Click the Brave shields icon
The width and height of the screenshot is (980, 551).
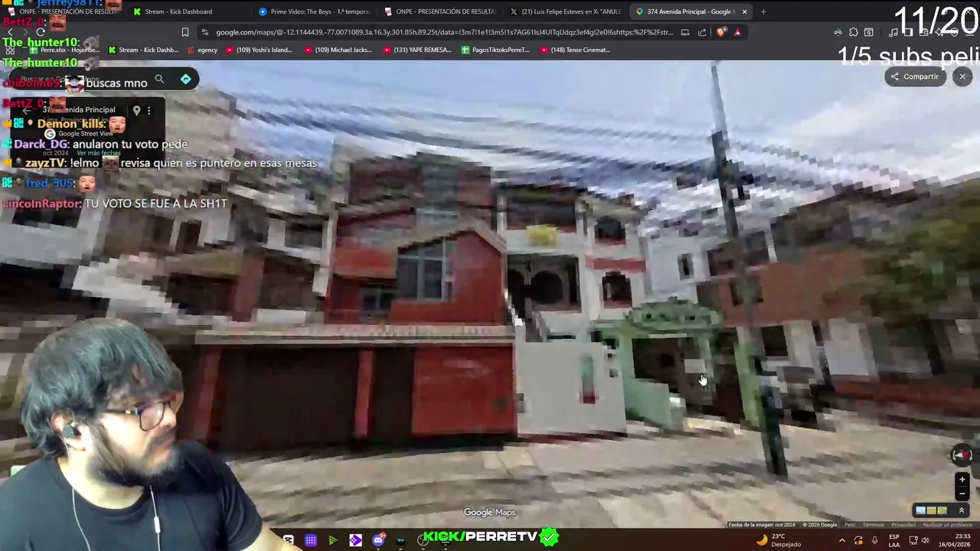click(720, 32)
